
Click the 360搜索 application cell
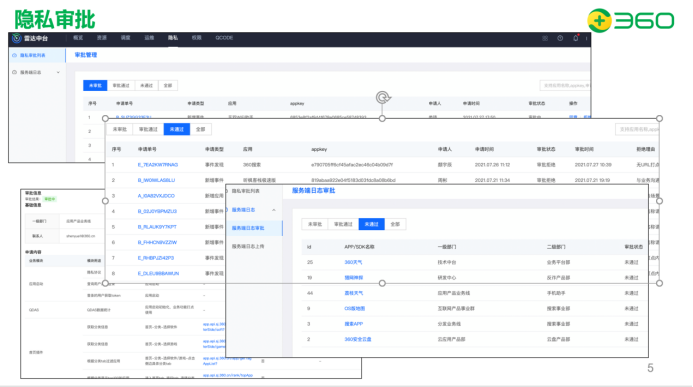pyautogui.click(x=252, y=165)
